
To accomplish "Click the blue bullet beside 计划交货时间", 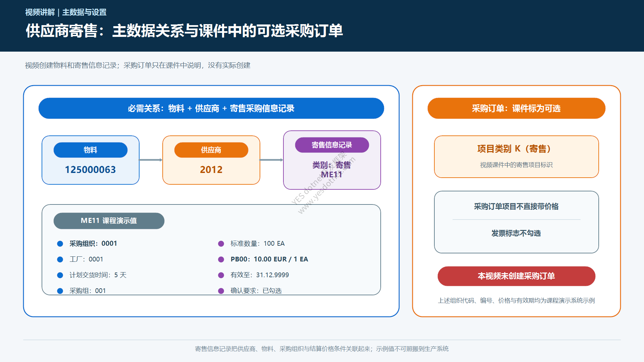I will click(x=60, y=275).
